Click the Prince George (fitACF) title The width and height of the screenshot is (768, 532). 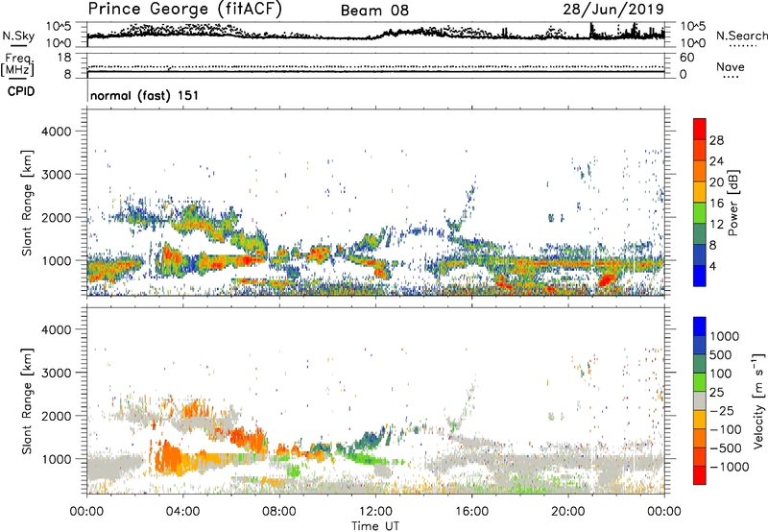(184, 10)
